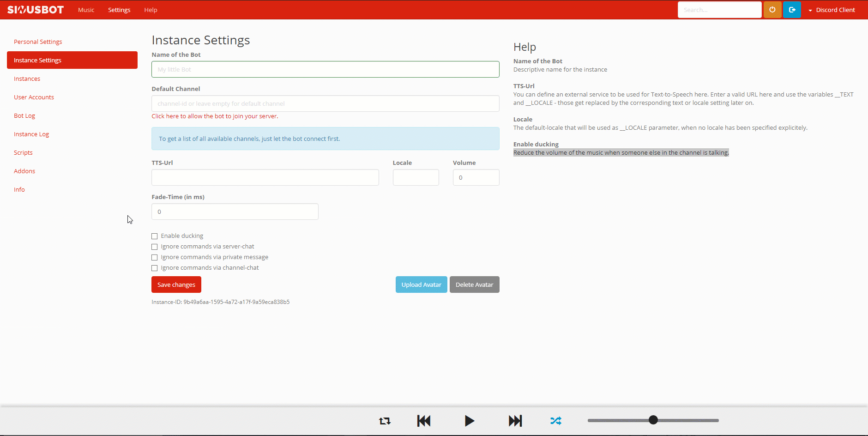The width and height of the screenshot is (868, 436).
Task: Toggle the repeat playback icon
Action: [x=385, y=421]
